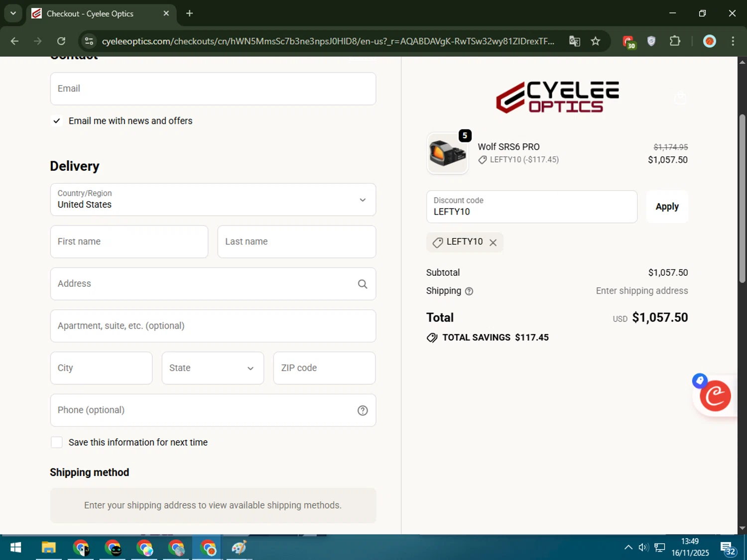The image size is (747, 560).
Task: Reload the checkout page
Action: point(61,41)
